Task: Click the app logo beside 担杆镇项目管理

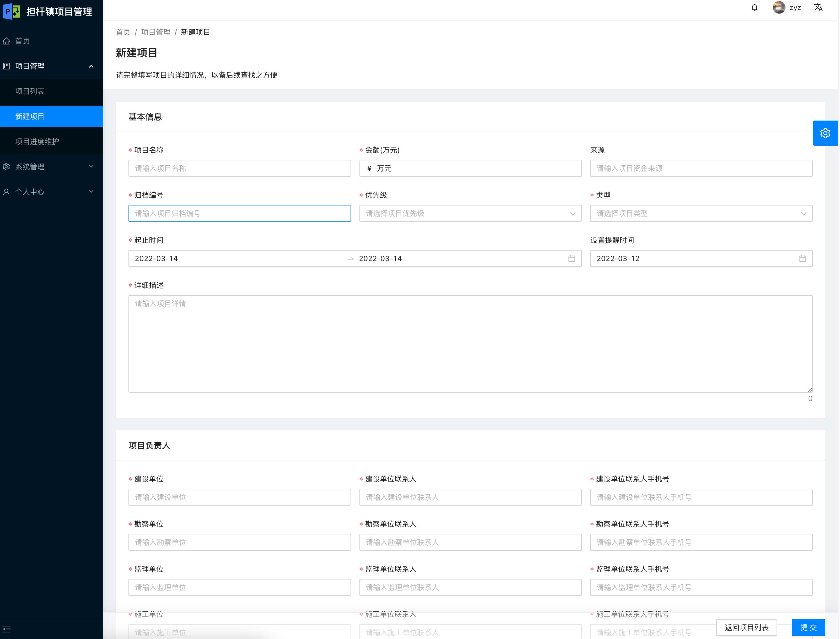Action: click(x=12, y=11)
